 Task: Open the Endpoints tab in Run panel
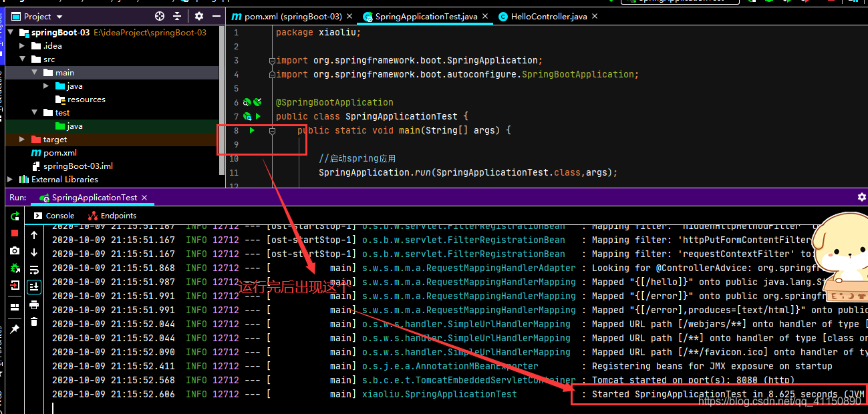click(112, 216)
